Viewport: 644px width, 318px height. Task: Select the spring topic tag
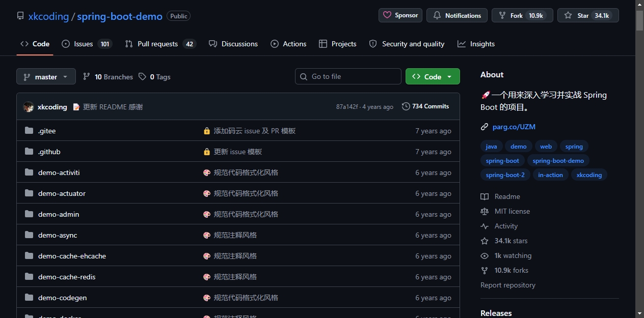coord(574,147)
